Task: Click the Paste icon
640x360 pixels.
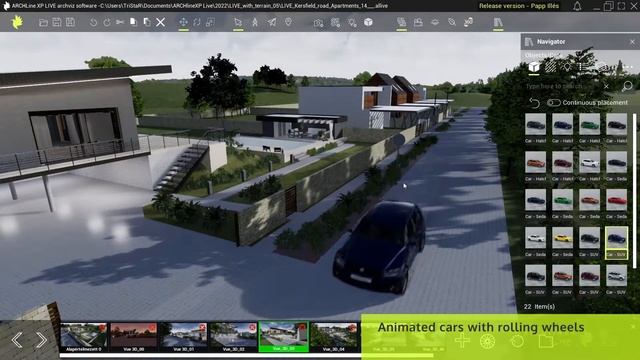Action: pyautogui.click(x=147, y=22)
